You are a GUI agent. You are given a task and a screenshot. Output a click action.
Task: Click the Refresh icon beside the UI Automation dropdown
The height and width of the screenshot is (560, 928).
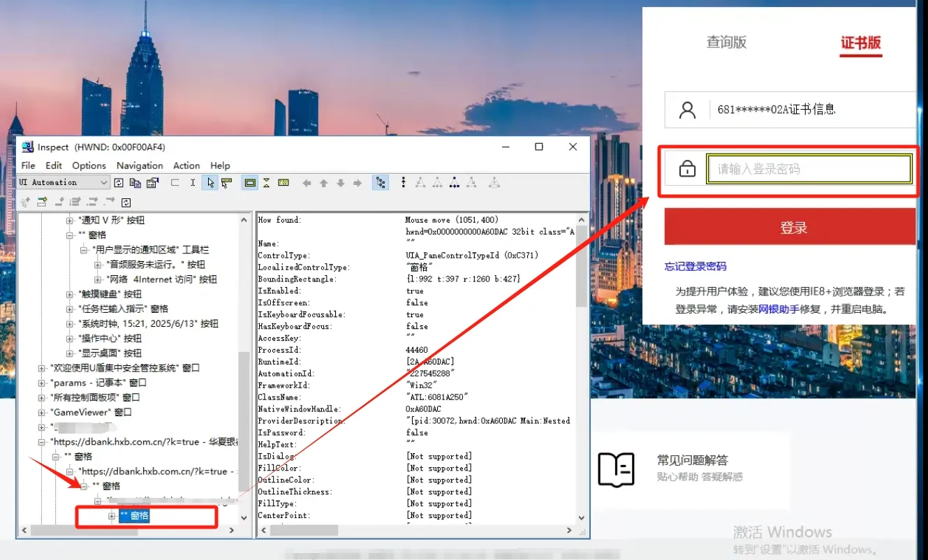[x=119, y=183]
